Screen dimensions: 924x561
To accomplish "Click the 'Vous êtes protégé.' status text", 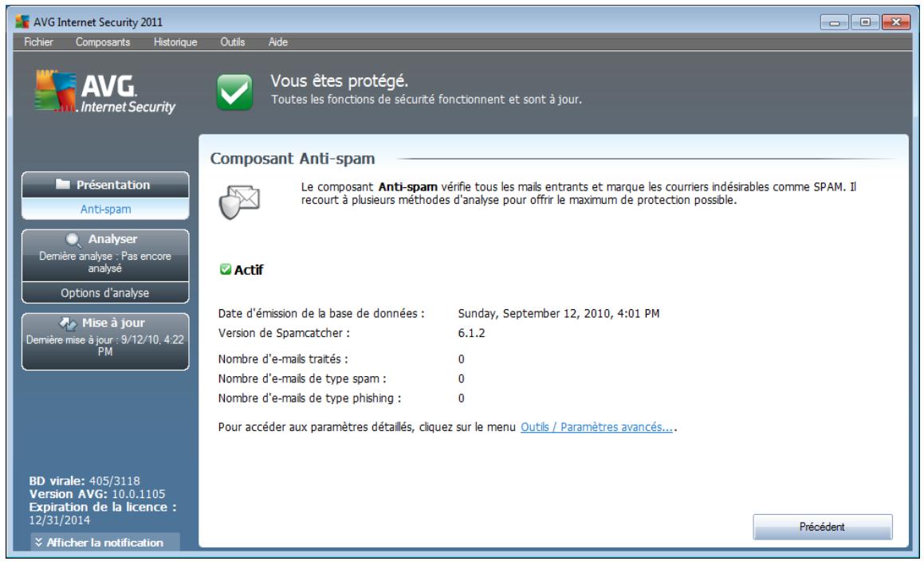I will pos(340,81).
